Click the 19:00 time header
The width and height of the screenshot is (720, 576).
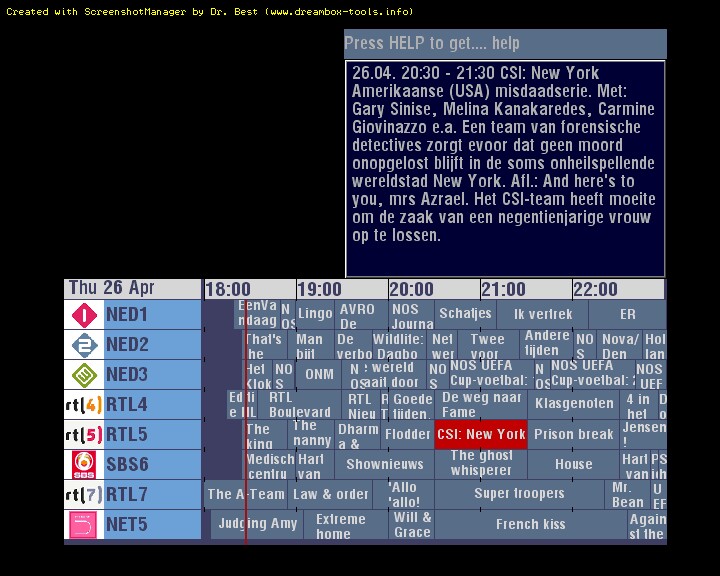342,289
